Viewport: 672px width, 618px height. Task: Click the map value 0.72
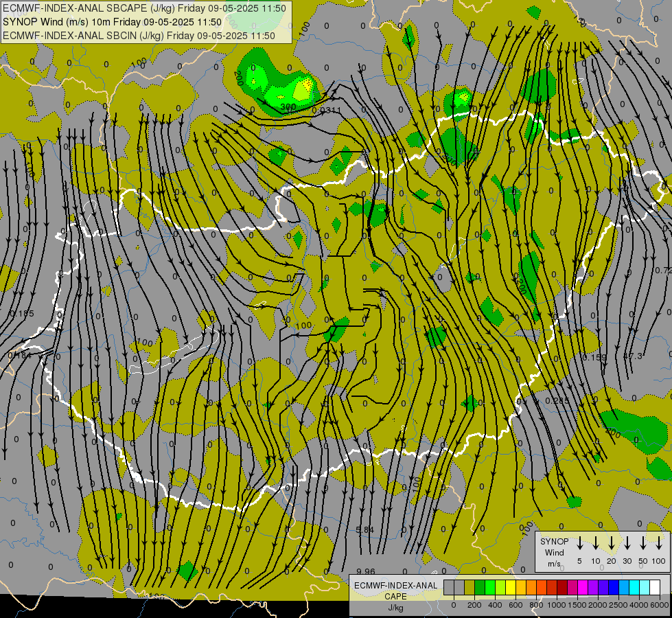coord(664,270)
